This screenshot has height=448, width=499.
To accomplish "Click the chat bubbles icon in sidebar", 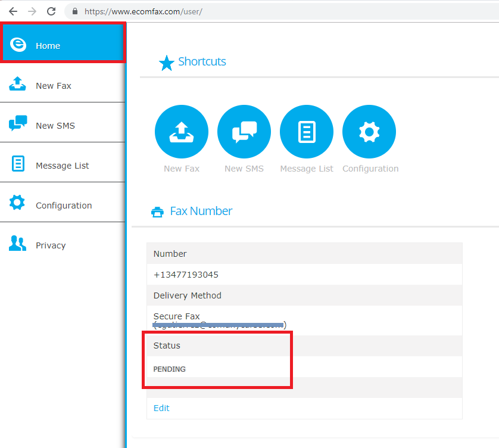I will point(18,123).
